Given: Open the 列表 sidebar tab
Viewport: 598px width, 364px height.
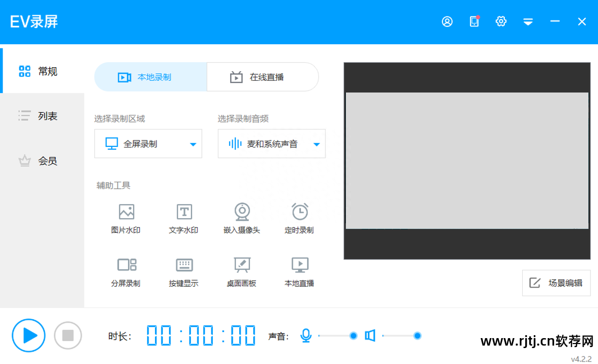Looking at the screenshot, I should (x=42, y=116).
